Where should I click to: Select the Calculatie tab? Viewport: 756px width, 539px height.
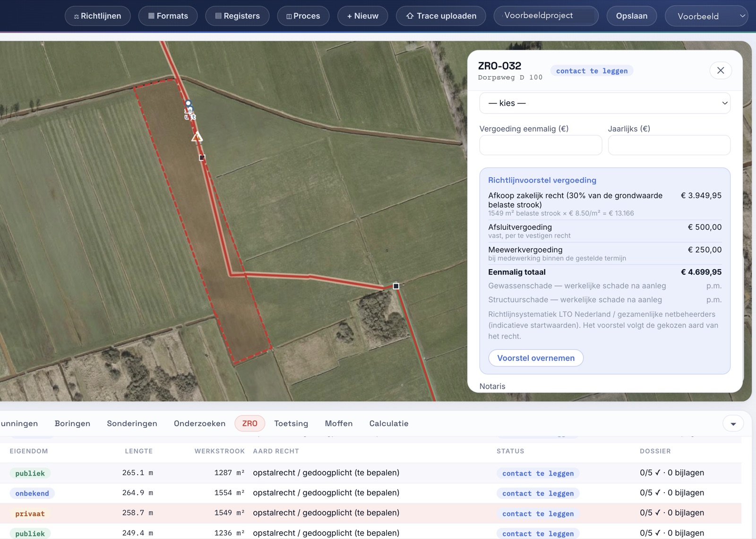(389, 424)
